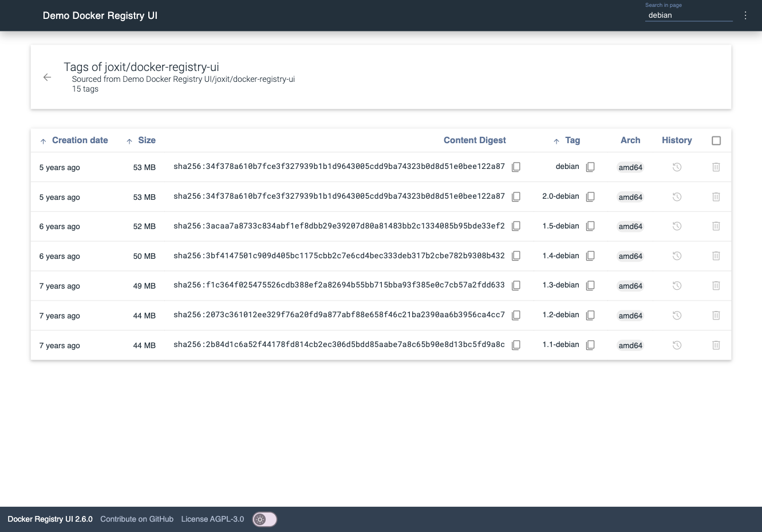Screen dimensions: 762x532
Task: Sort table by Tag column
Action: [x=567, y=140]
